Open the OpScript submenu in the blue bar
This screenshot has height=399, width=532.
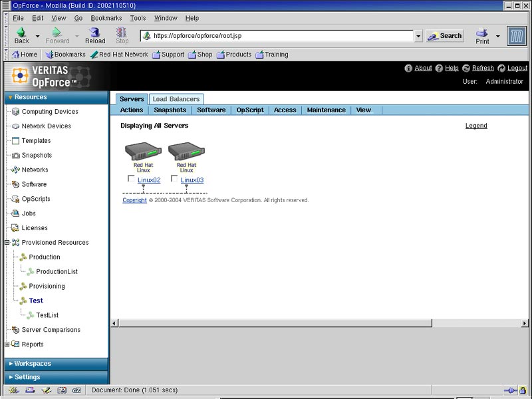(250, 110)
